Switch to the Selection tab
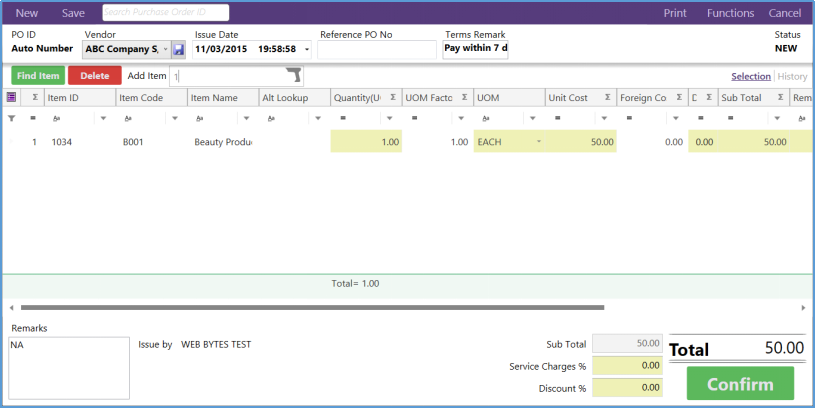The width and height of the screenshot is (815, 408). (x=751, y=76)
